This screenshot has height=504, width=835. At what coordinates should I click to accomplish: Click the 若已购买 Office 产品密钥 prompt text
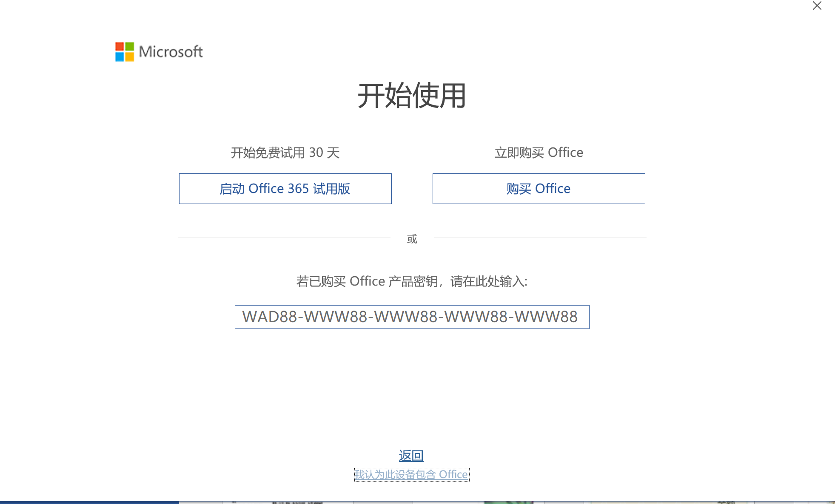(412, 281)
